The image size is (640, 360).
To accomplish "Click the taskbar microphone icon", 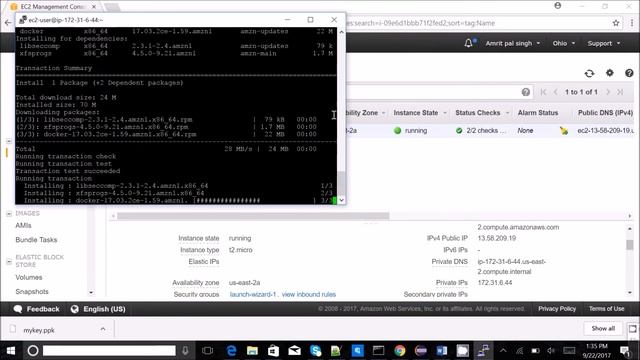I will point(185,351).
